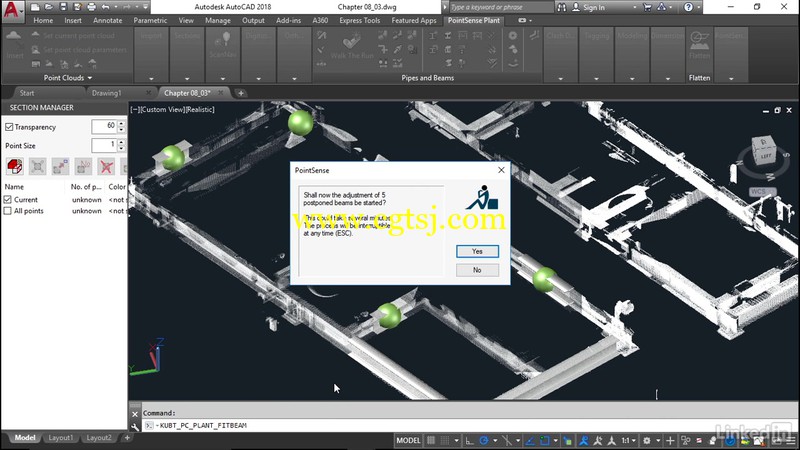Click the red X delete section icon
Screen dimensions: 800x450
106,166
